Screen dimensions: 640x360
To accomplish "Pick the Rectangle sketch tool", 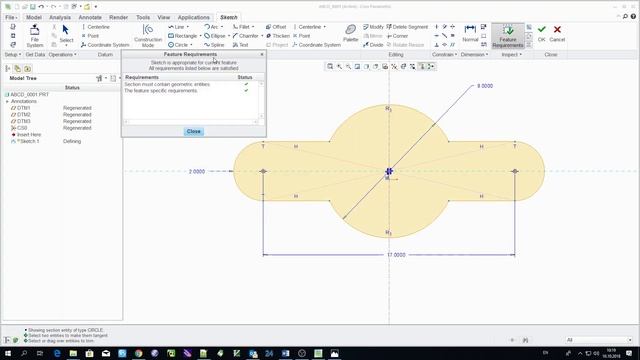I will click(182, 36).
